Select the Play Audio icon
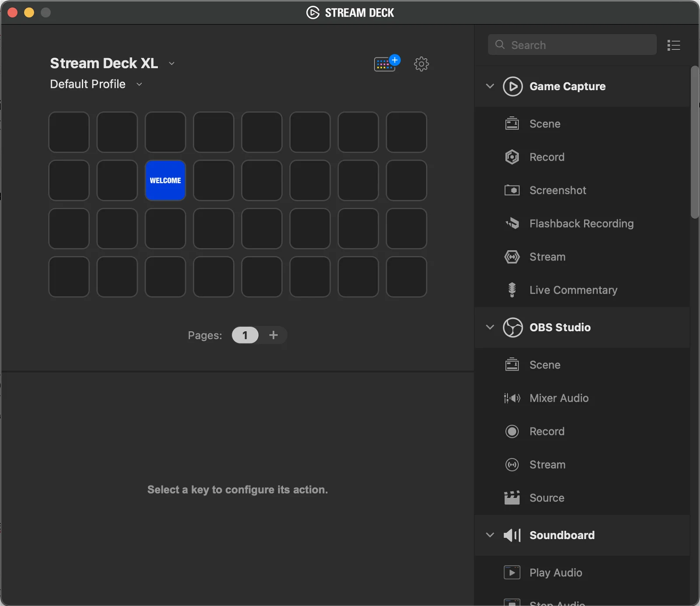The width and height of the screenshot is (700, 606). click(x=512, y=573)
